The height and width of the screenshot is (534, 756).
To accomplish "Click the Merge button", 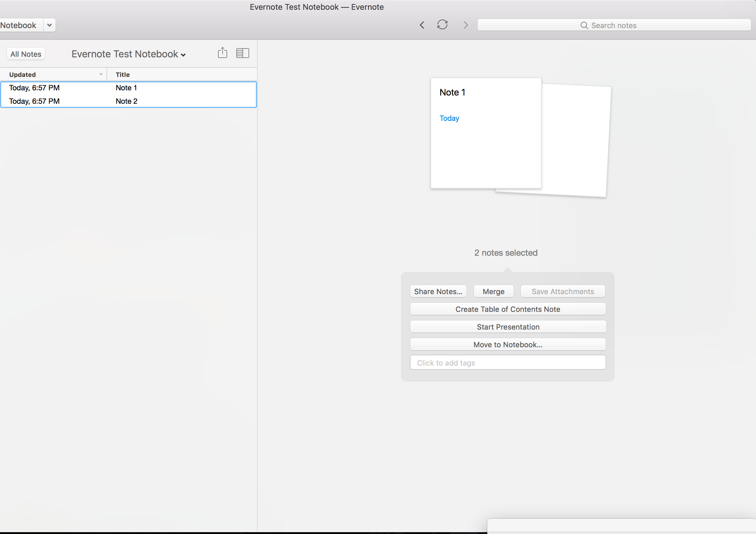I will tap(493, 291).
